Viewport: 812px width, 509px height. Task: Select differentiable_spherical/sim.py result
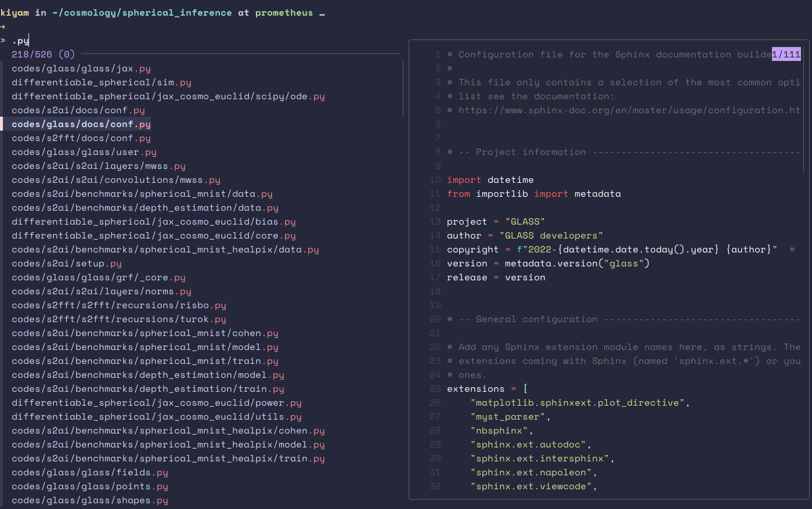[x=102, y=82]
